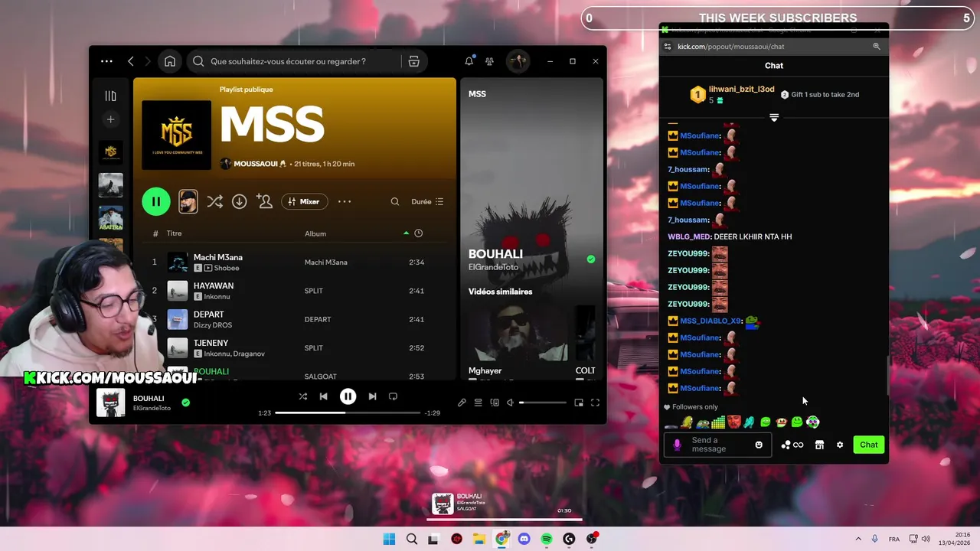Open Spotify three-dot main menu
The height and width of the screenshot is (551, 980).
[x=106, y=61]
